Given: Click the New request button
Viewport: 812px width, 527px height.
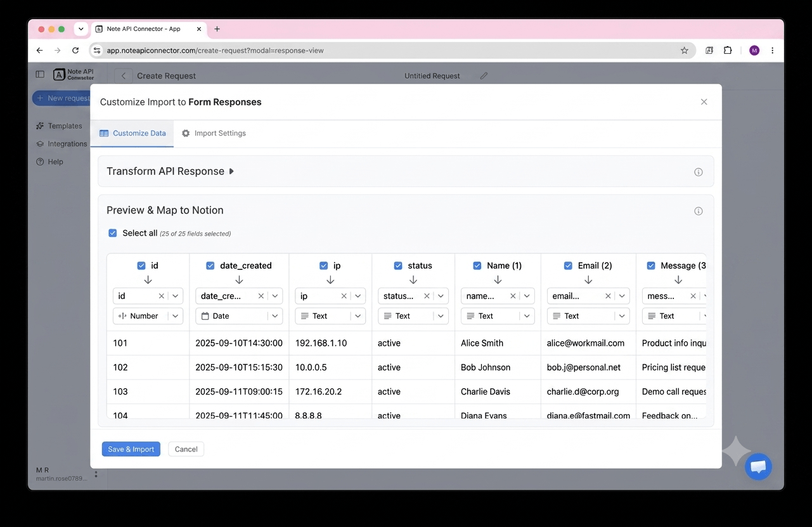Looking at the screenshot, I should pos(62,98).
